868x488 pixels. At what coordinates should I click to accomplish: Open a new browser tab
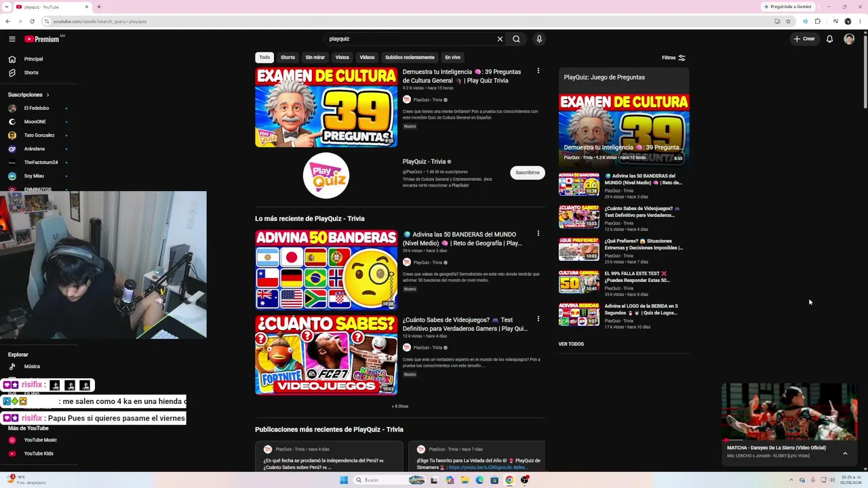click(x=99, y=7)
